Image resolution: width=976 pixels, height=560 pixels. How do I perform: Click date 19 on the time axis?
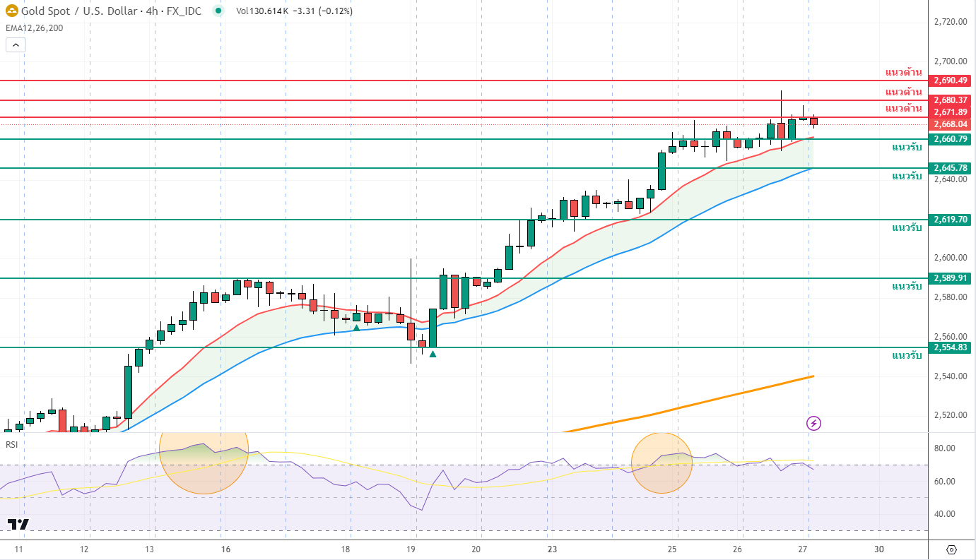point(412,549)
